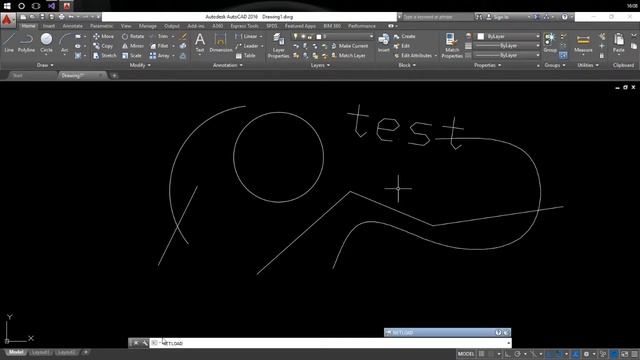
Task: Click Sign In button
Action: click(x=498, y=17)
